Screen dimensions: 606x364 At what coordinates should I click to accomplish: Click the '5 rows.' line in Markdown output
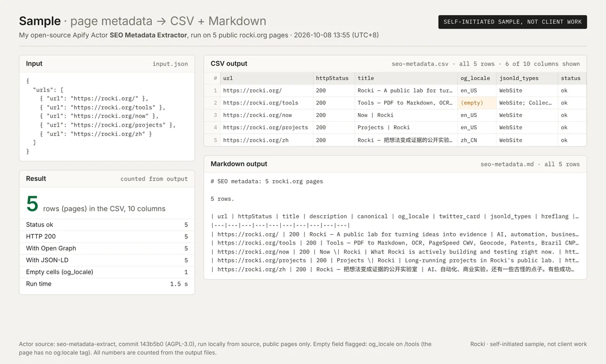222,199
